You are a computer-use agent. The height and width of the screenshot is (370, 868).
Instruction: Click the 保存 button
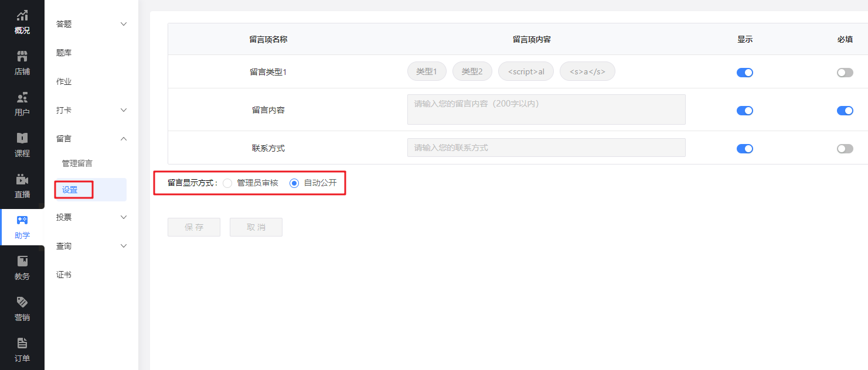(x=194, y=227)
